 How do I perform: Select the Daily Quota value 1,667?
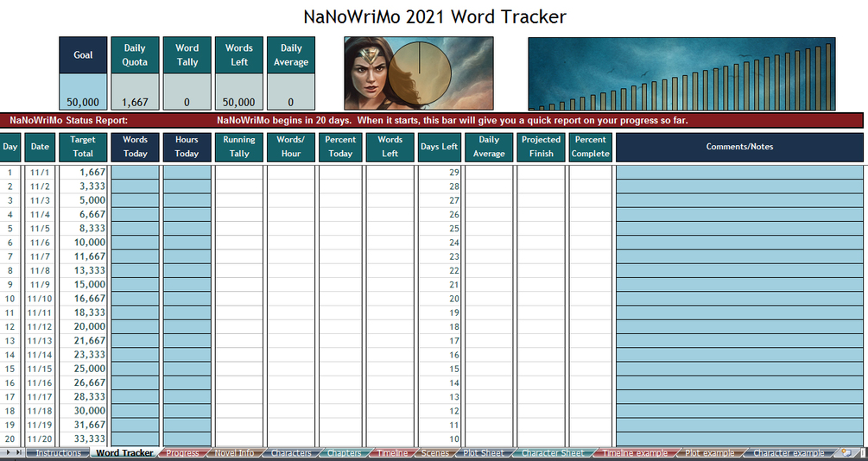(x=135, y=92)
